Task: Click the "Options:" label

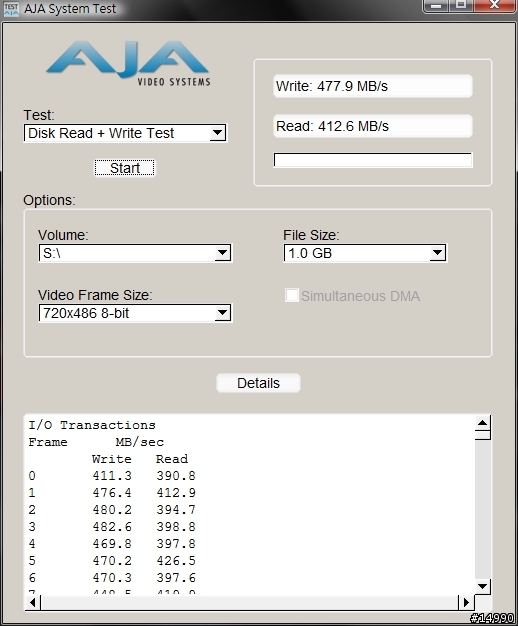Action: tap(50, 200)
